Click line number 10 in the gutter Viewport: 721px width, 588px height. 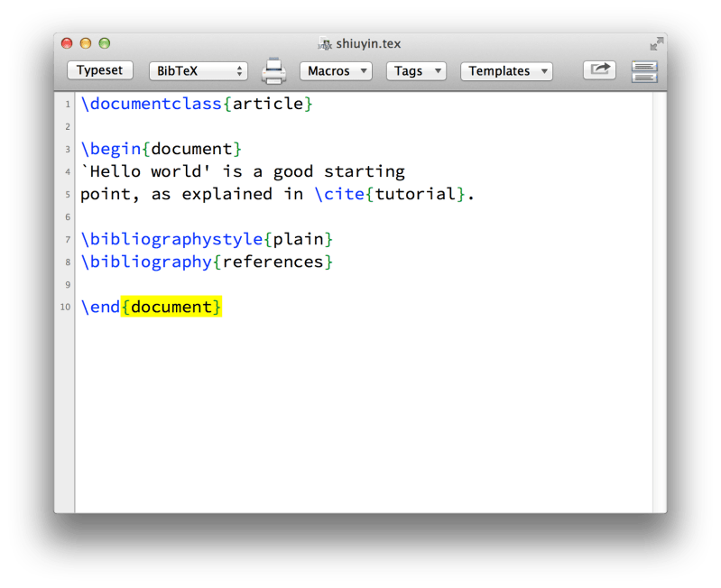coord(65,307)
